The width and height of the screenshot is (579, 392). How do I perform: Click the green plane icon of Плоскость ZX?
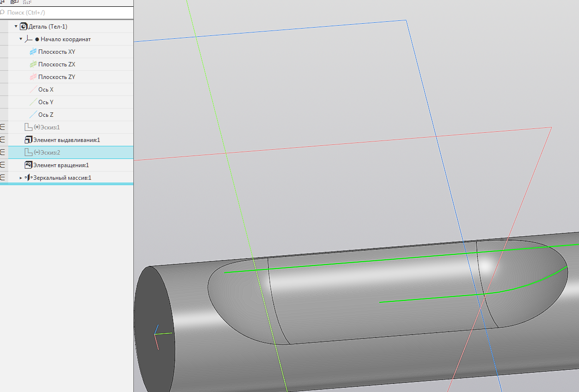(33, 64)
